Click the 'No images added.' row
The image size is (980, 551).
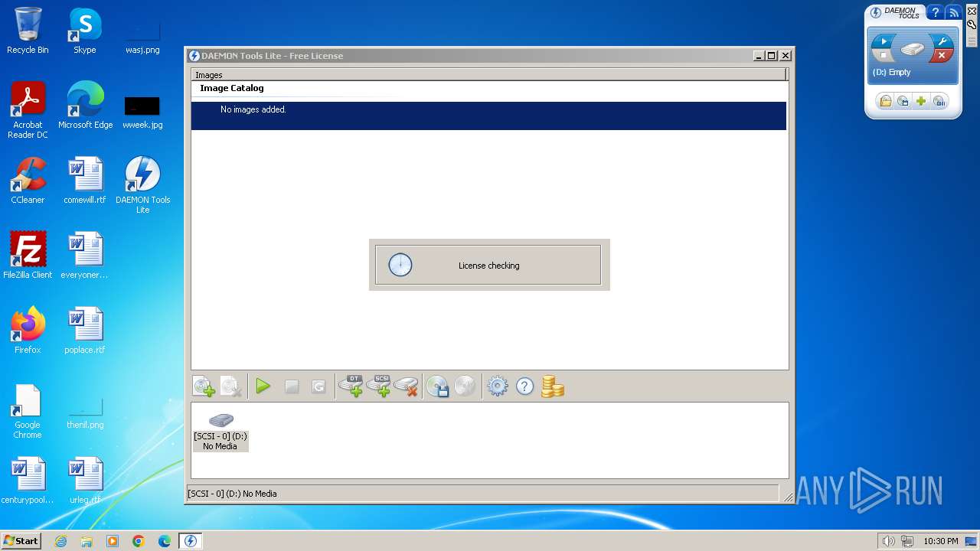click(488, 116)
